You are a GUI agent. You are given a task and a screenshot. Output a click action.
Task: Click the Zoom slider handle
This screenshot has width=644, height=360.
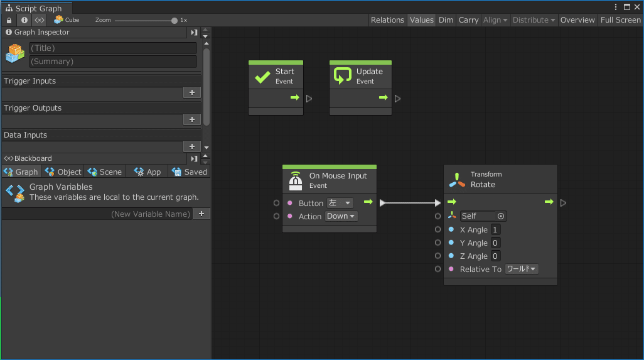pyautogui.click(x=174, y=20)
